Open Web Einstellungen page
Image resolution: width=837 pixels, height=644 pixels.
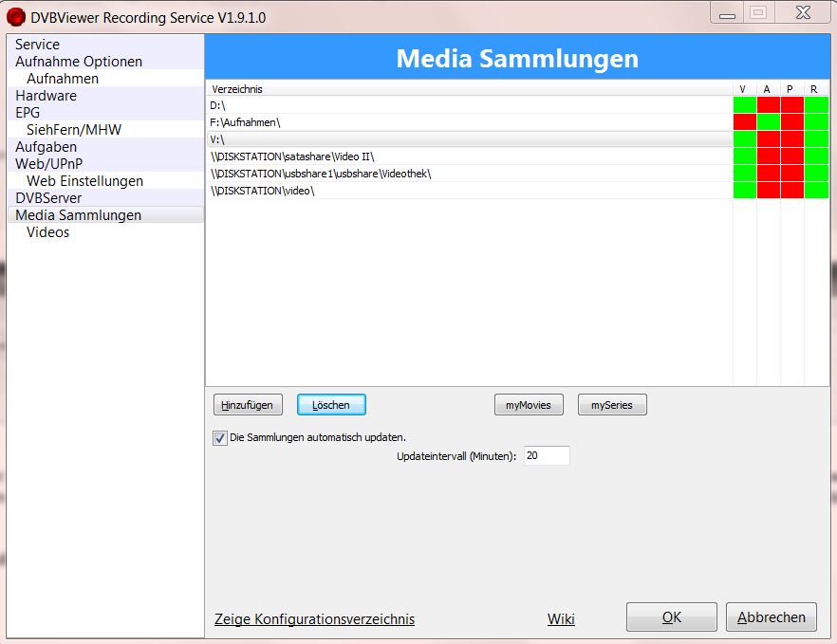point(105,181)
